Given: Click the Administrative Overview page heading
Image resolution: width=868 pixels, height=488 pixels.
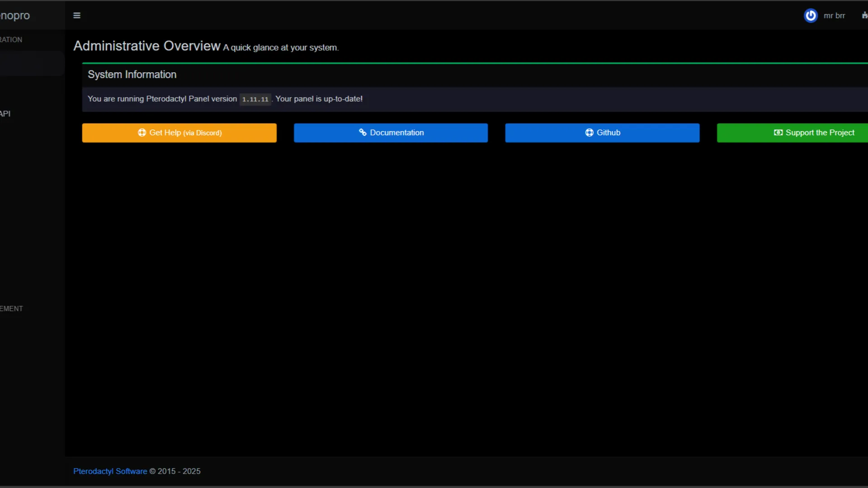Looking at the screenshot, I should (147, 46).
